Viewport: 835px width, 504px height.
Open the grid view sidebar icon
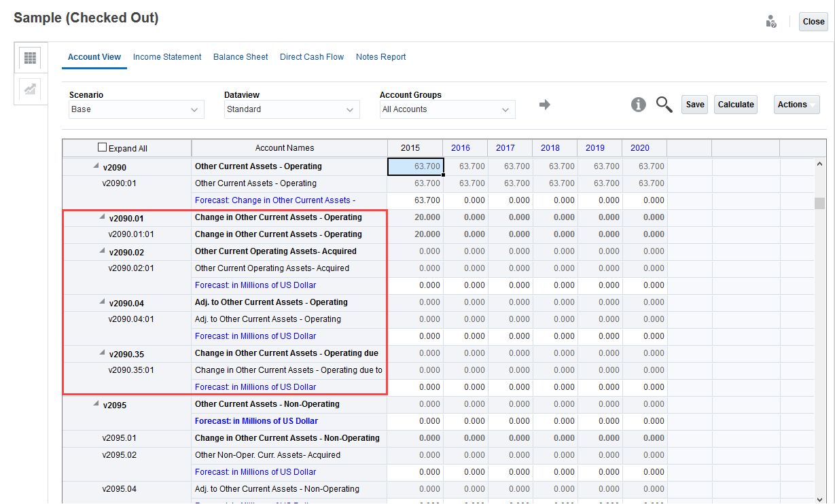[x=30, y=58]
